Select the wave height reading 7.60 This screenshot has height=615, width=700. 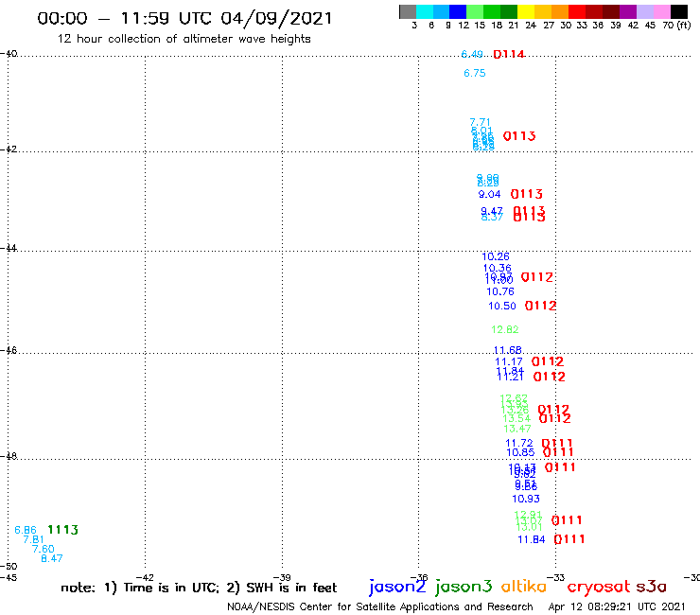(x=43, y=549)
